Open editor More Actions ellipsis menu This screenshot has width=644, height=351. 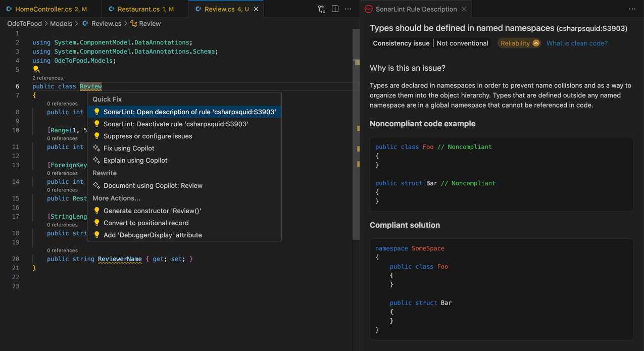(348, 9)
